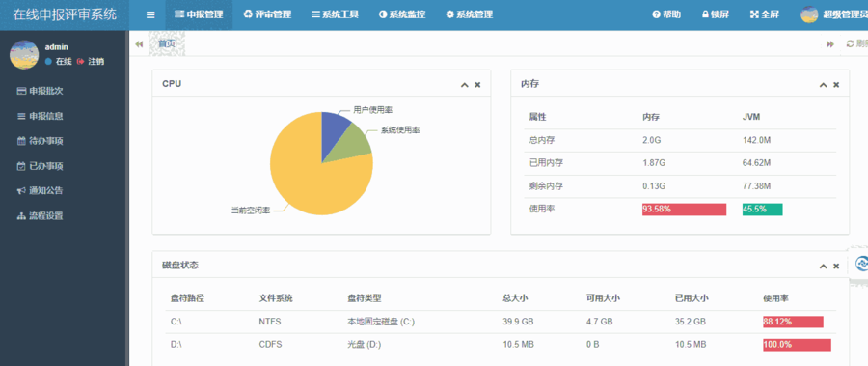
Task: Click the double-left tab scroll arrow
Action: click(139, 44)
